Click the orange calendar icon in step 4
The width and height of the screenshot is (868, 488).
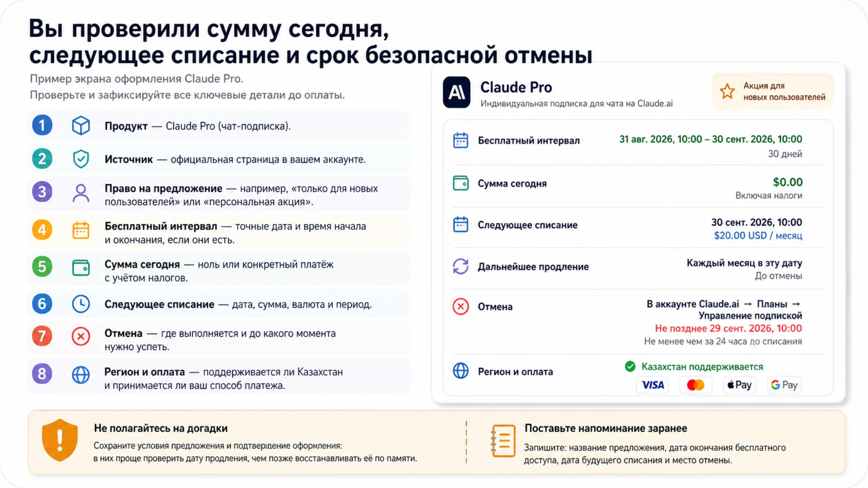[x=81, y=230]
